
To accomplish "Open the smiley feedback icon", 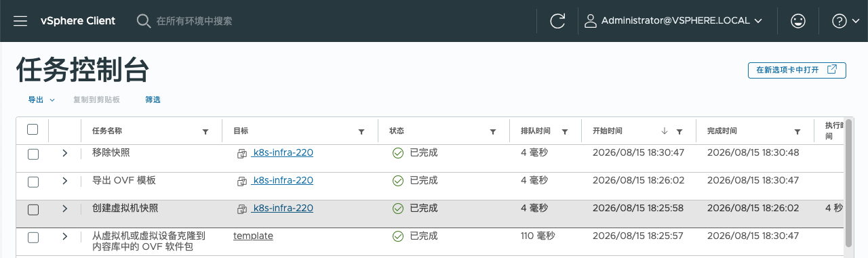I will click(798, 21).
